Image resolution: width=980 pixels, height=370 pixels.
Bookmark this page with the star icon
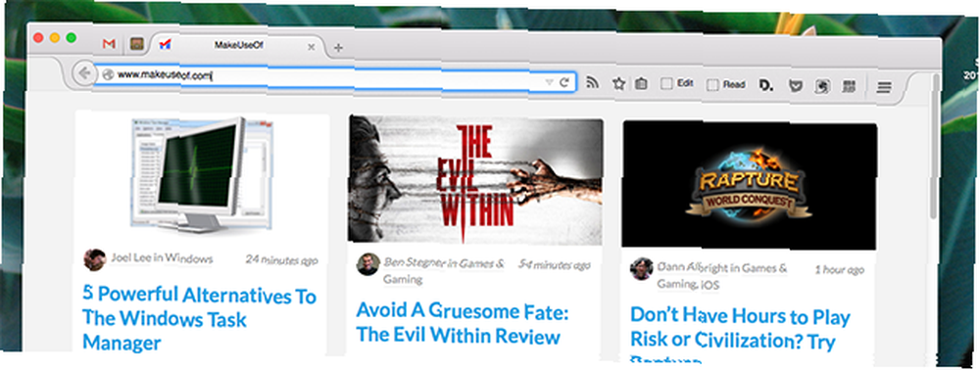pos(618,83)
